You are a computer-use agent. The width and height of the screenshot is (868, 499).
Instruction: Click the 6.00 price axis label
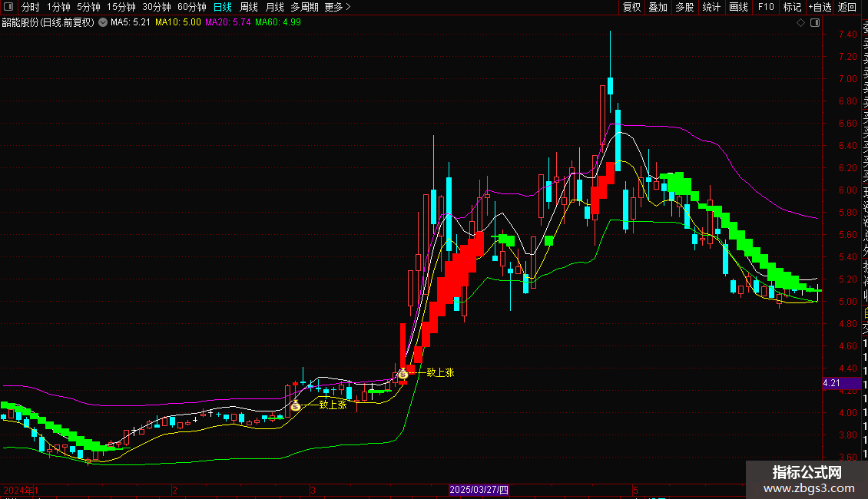[847, 190]
